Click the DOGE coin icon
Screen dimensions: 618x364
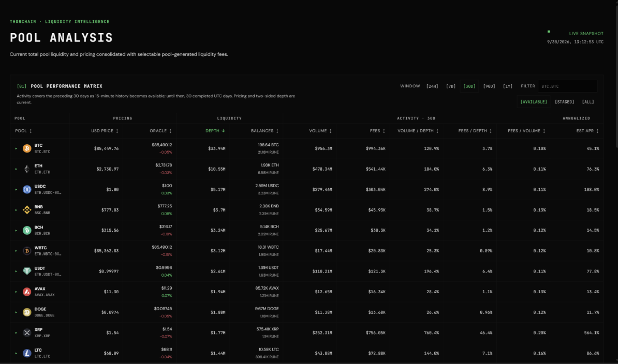click(x=27, y=312)
